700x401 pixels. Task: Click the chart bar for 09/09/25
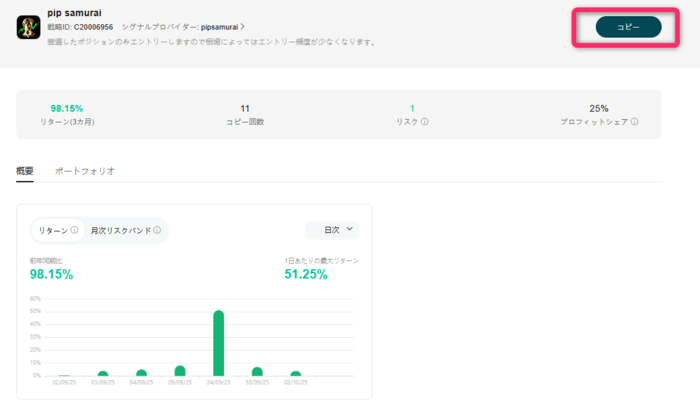pos(180,371)
